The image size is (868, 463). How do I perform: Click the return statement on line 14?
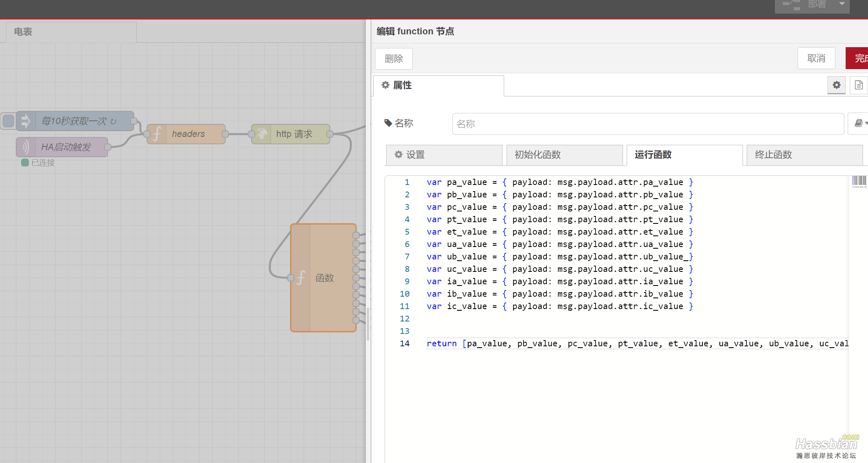637,343
